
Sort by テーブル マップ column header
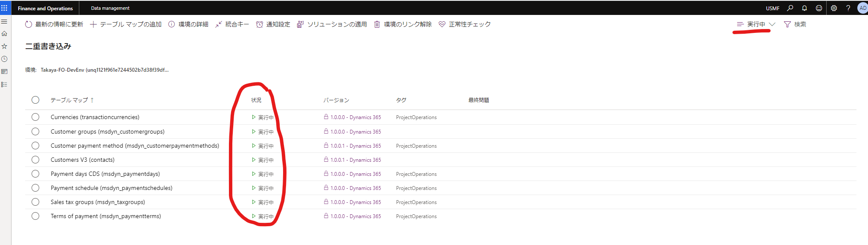click(72, 100)
